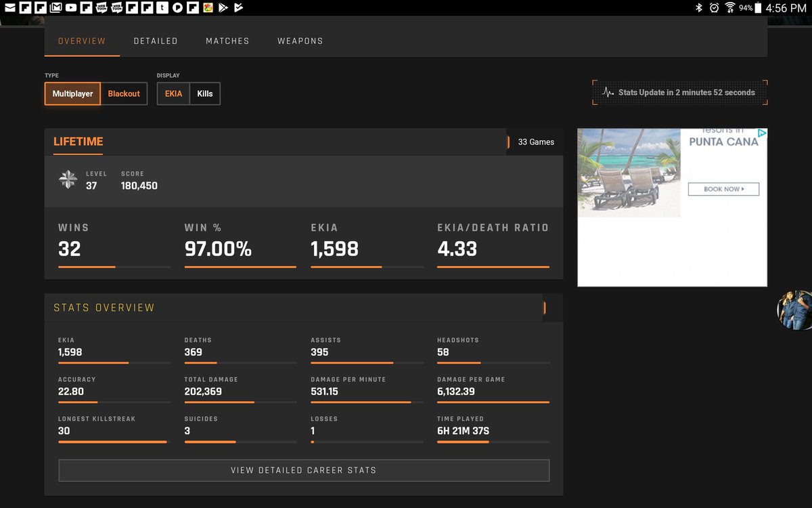Screen dimensions: 812x508
Task: Switch the display mode to Kills
Action: (x=205, y=93)
